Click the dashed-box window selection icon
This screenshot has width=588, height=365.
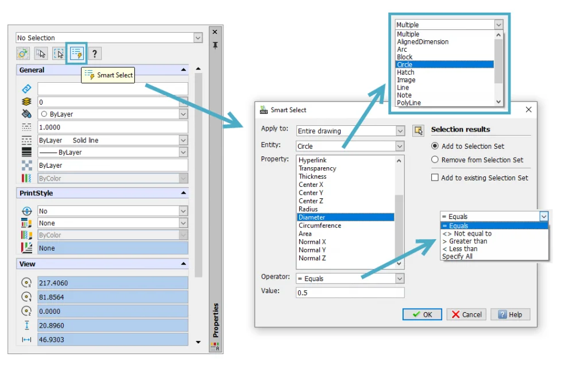pos(58,53)
